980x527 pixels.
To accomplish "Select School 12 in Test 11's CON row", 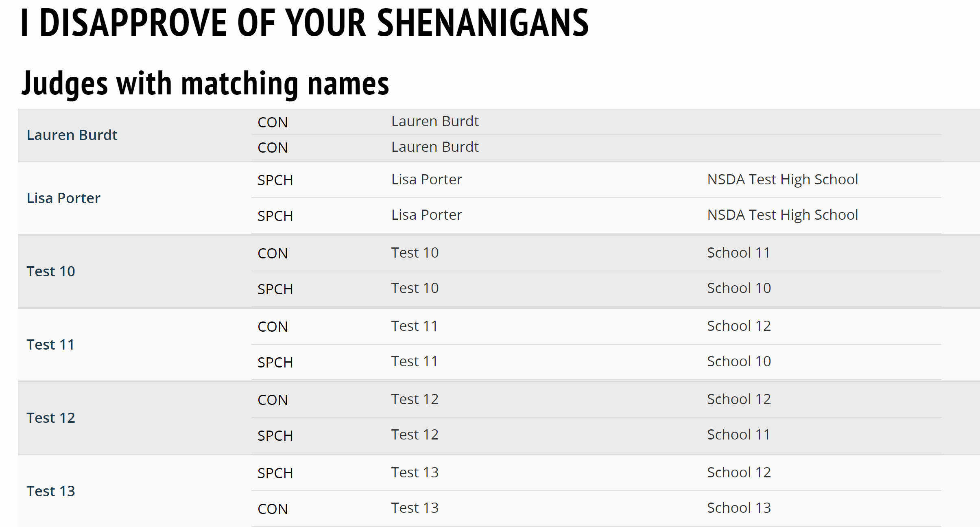I will [739, 326].
